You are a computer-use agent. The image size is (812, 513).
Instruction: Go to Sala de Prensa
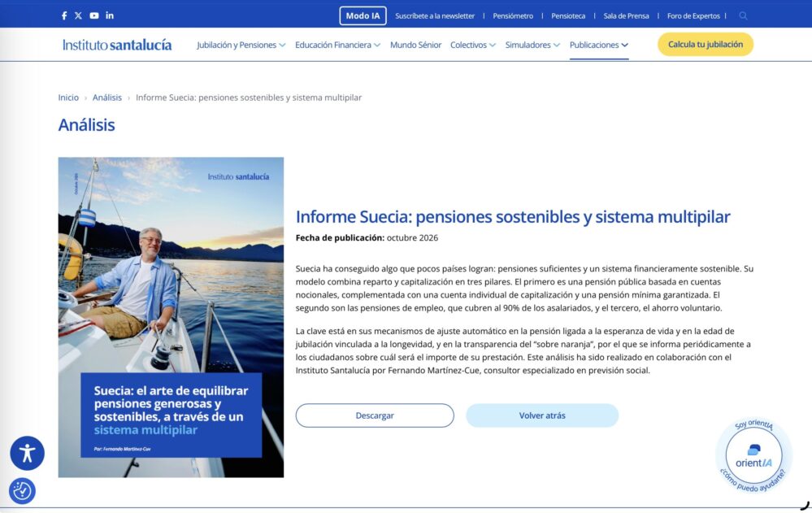[626, 16]
